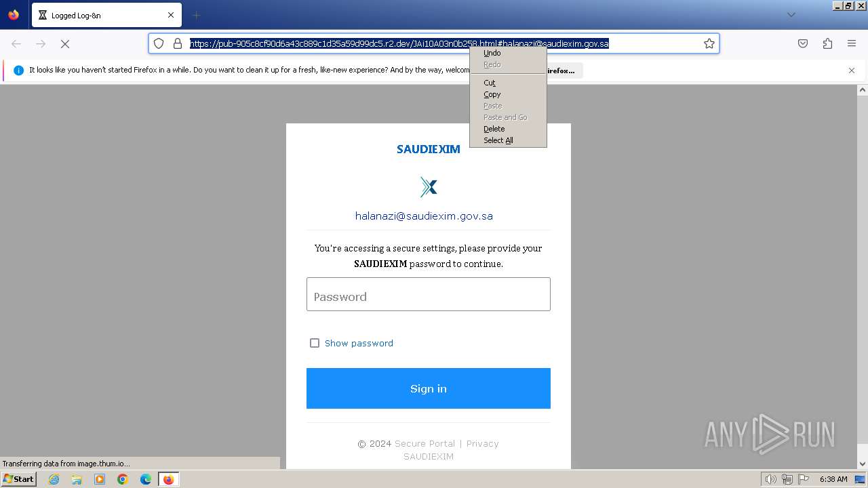Click the back navigation arrow
The height and width of the screenshot is (488, 868).
pos(16,43)
